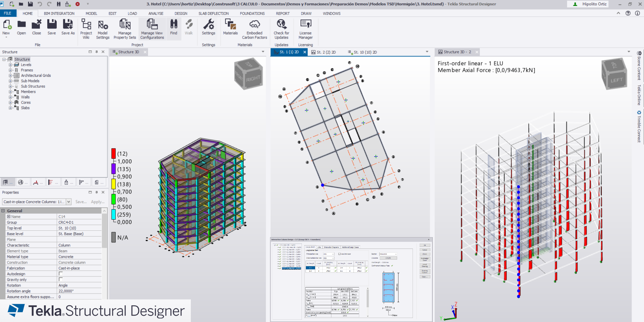The width and height of the screenshot is (644, 322).
Task: Click the redo arrow in quick access bar
Action: [49, 4]
